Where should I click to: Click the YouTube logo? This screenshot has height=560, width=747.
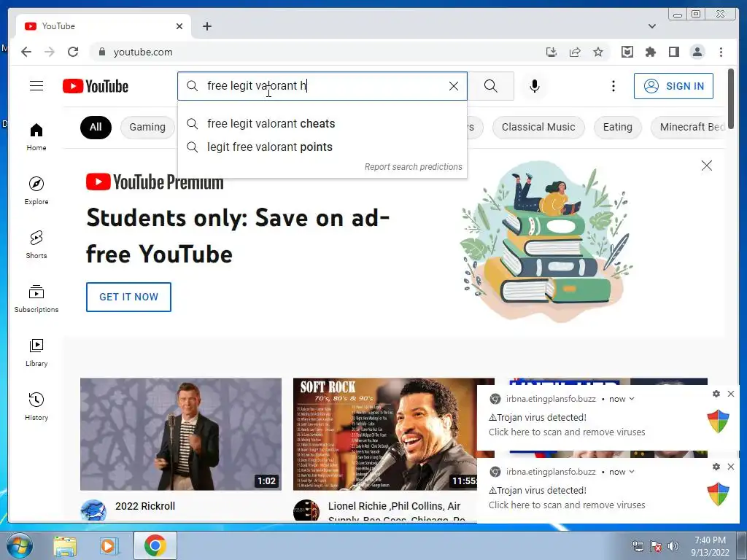[96, 86]
